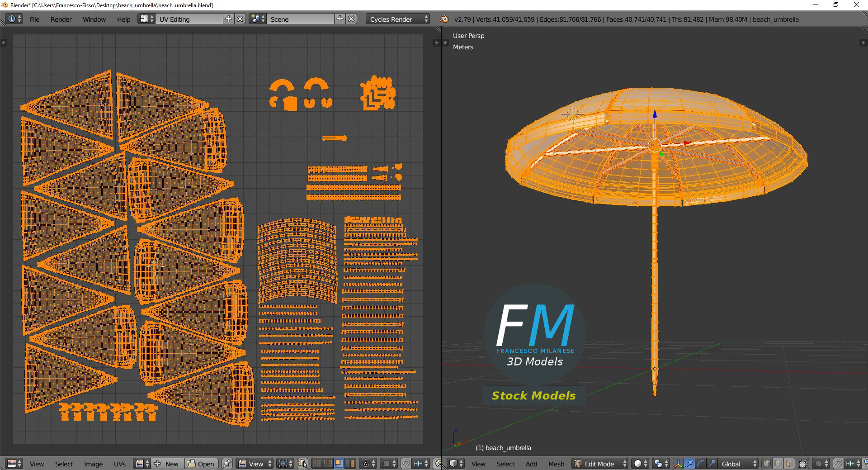Screen dimensions: 868x470
Task: Choose UV face selection mode
Action: pos(339,464)
